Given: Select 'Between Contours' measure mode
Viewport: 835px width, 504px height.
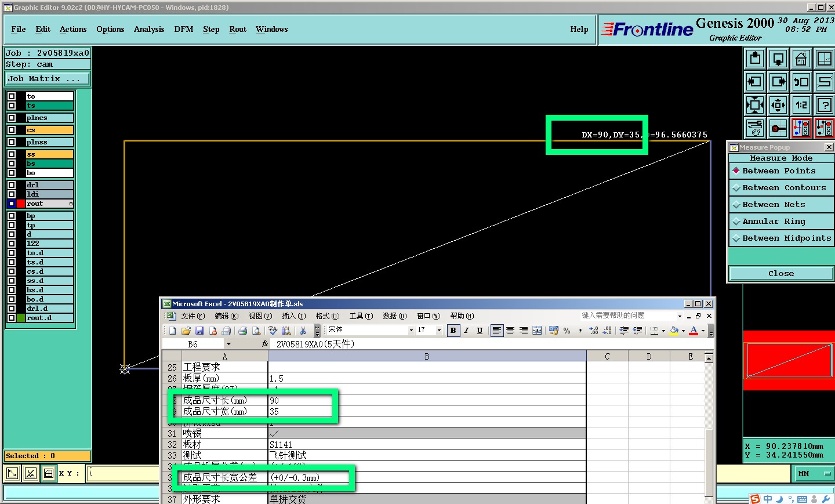Looking at the screenshot, I should (781, 188).
